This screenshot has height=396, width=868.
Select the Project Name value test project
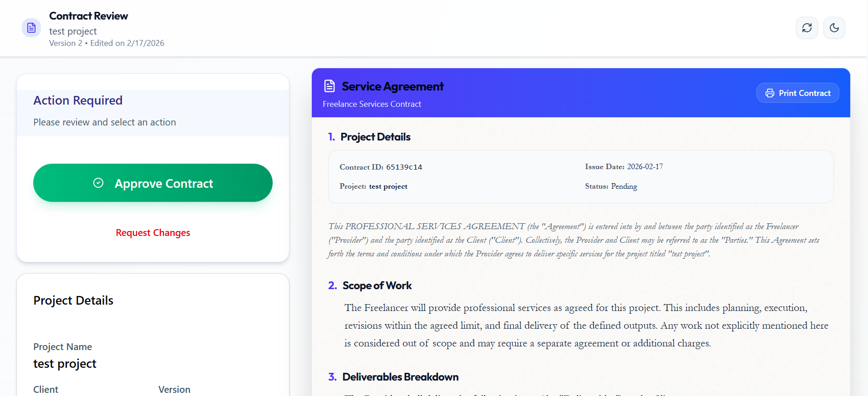tap(65, 363)
